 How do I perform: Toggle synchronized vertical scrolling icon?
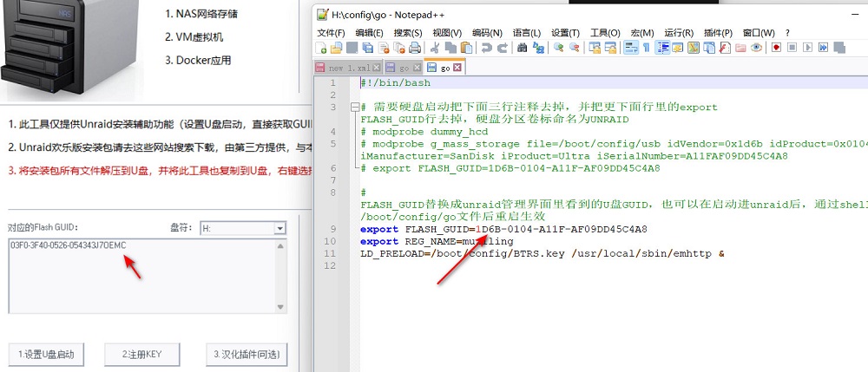coord(595,48)
